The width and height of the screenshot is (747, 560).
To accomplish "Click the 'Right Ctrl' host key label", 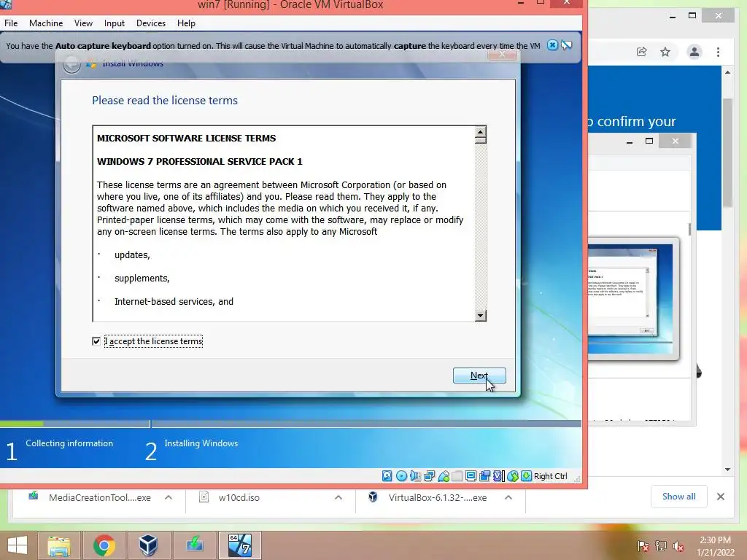I will (x=550, y=475).
